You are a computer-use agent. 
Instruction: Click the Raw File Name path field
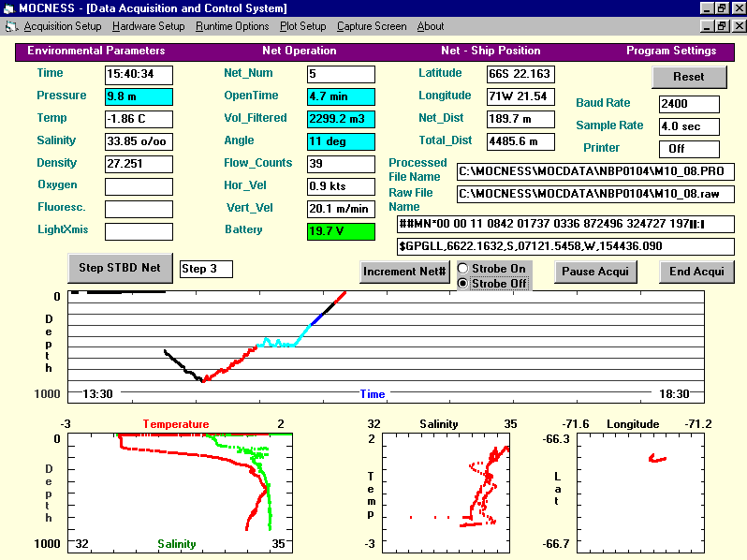tap(595, 194)
